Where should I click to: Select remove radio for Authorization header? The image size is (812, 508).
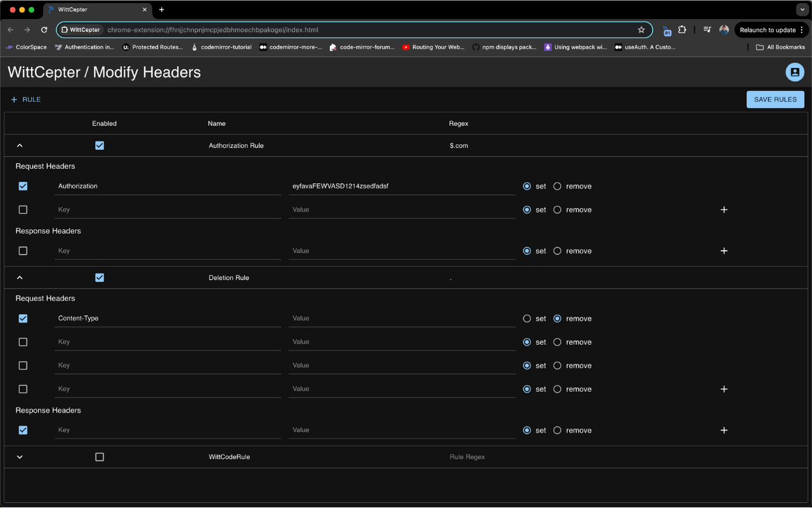[558, 187]
